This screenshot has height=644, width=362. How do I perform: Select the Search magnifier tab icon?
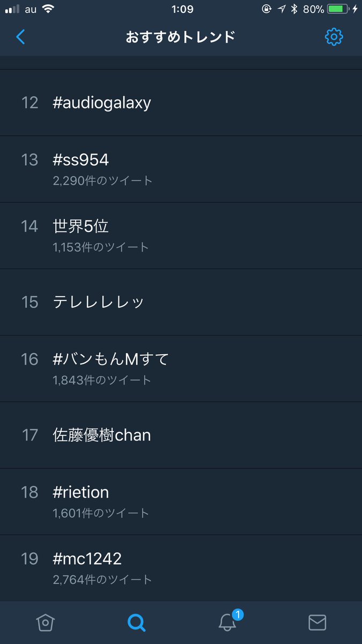tap(136, 623)
